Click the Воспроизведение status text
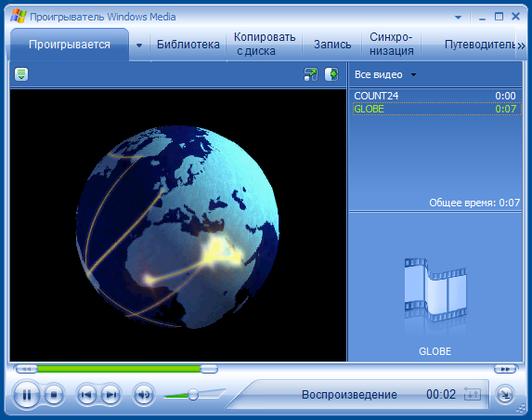 [x=349, y=395]
